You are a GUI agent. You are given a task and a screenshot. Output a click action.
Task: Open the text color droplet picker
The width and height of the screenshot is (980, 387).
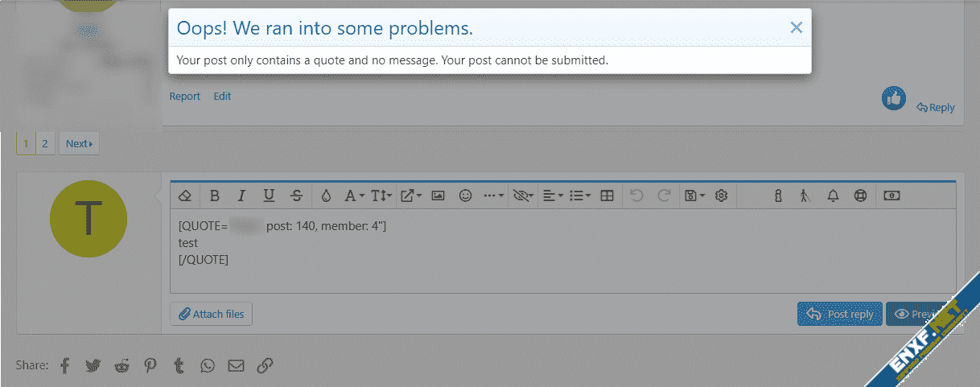(x=326, y=196)
